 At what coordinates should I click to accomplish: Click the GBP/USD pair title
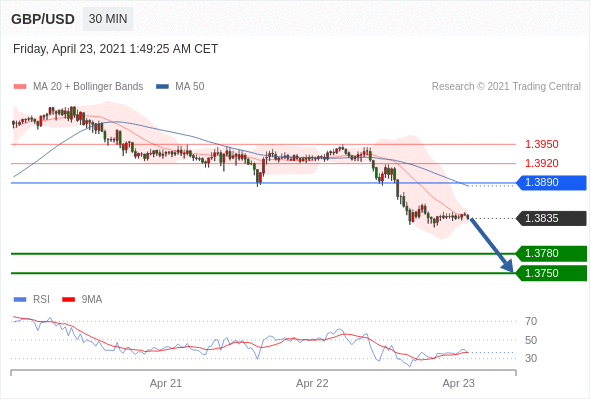(43, 19)
